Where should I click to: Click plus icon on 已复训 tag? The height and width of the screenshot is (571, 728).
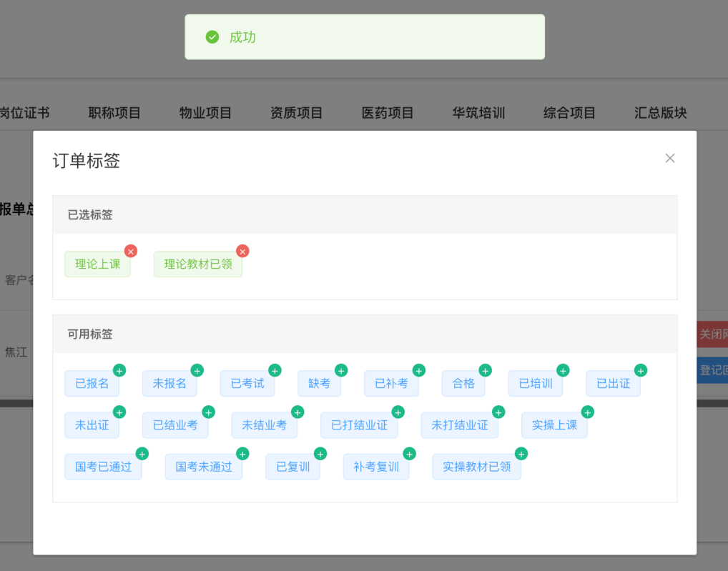[x=320, y=453]
